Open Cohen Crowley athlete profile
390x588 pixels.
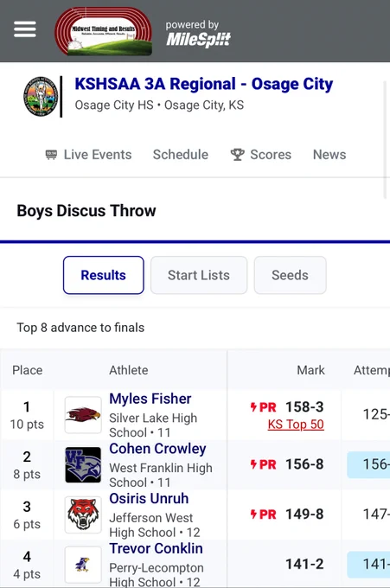(x=158, y=449)
